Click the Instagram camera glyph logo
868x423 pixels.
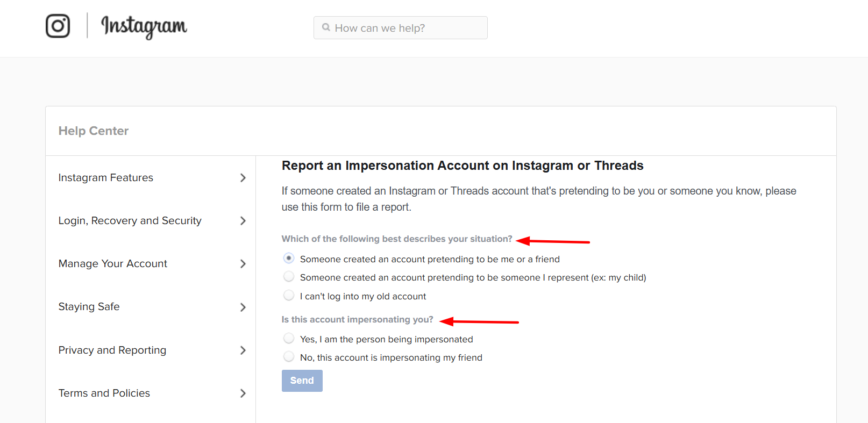58,25
